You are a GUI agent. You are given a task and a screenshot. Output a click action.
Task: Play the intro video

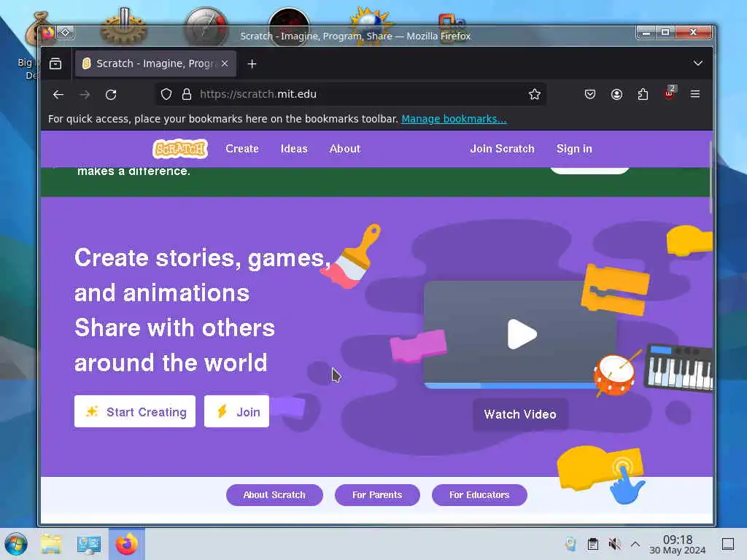pyautogui.click(x=522, y=334)
